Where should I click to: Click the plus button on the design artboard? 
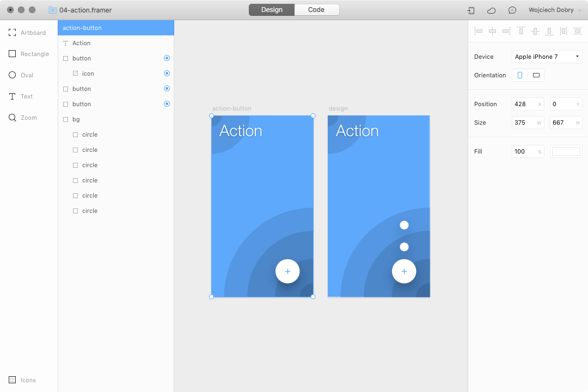404,271
